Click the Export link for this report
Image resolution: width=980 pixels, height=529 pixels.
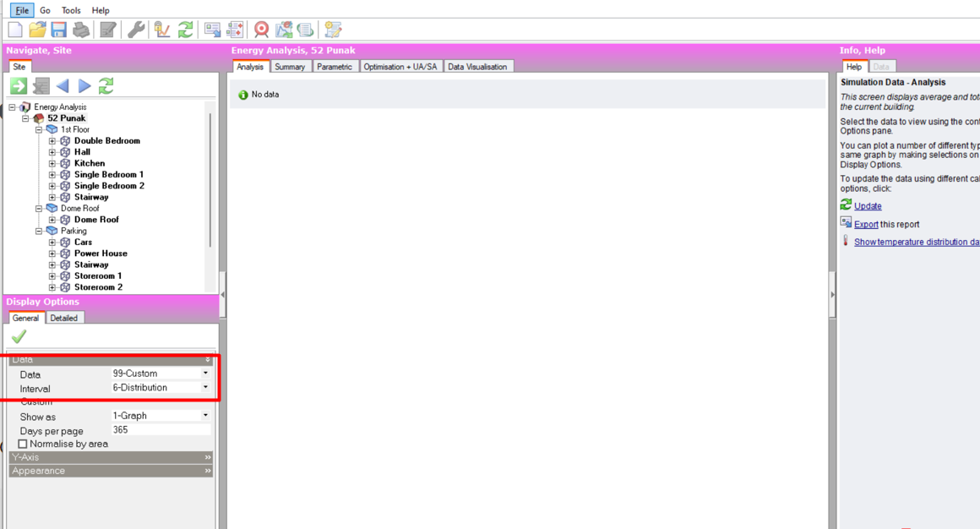coord(866,224)
